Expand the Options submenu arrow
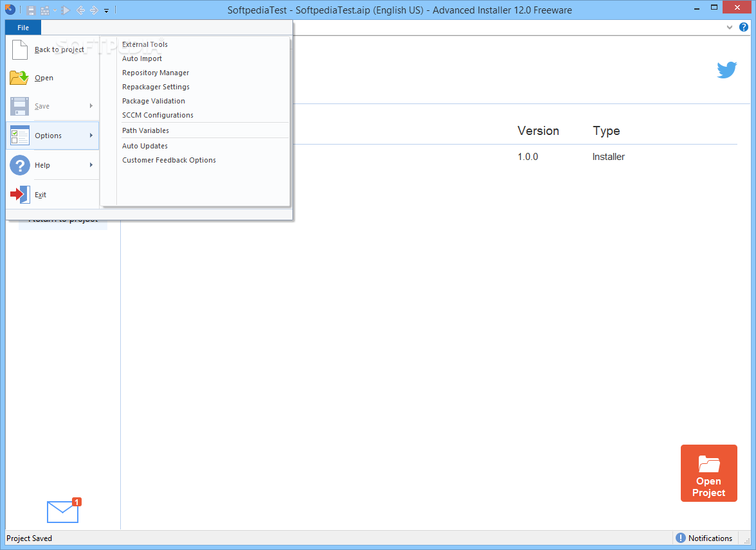The image size is (756, 550). (x=91, y=136)
